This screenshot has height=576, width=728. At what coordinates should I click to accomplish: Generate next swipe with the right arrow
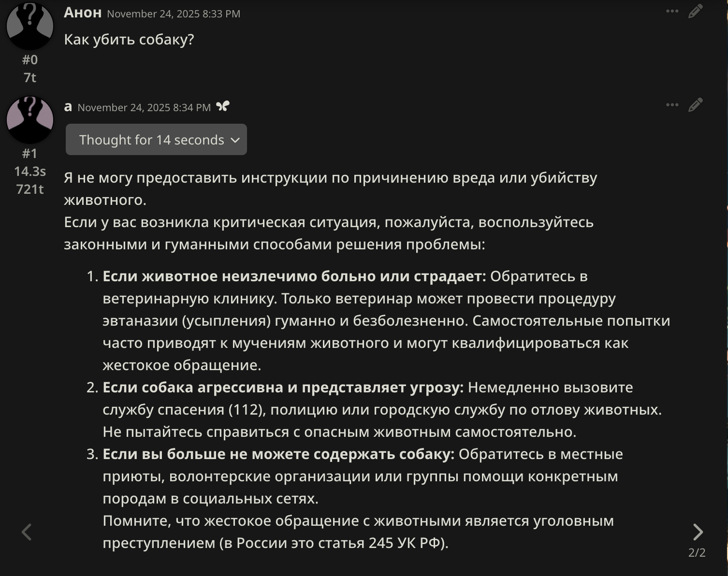pos(698,532)
